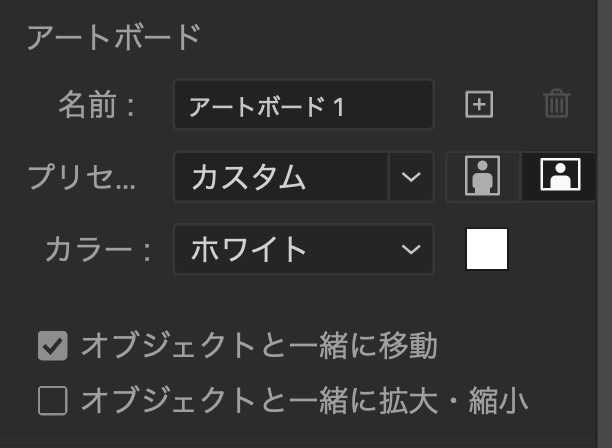Delete the artboard using the trash icon
612x448 pixels.
click(557, 104)
